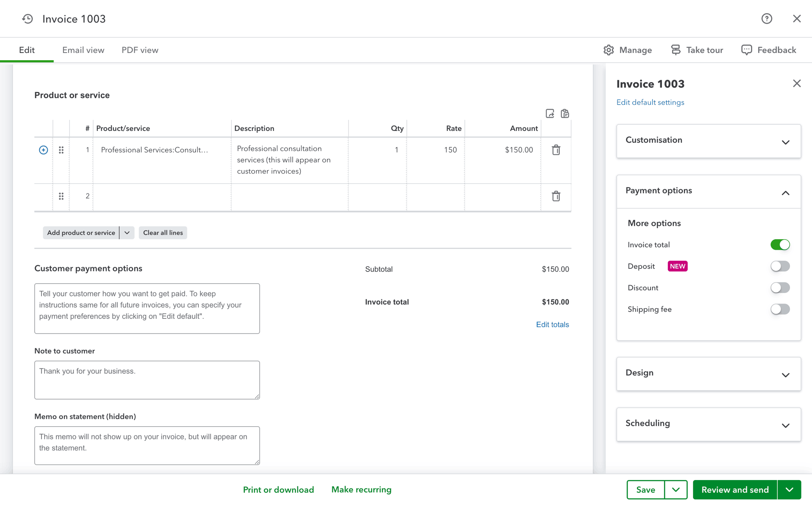The width and height of the screenshot is (812, 508).
Task: Enable the Deposit toggle
Action: (780, 266)
